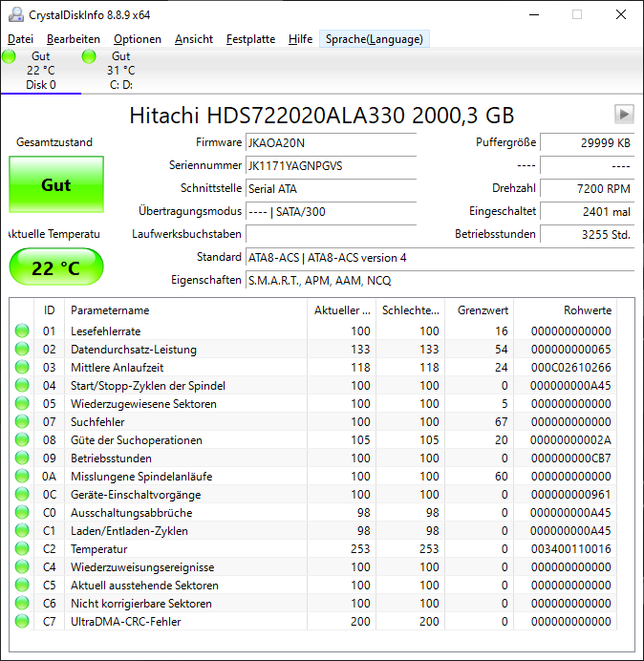Click the Eingeschaltet value 2401 mal
This screenshot has height=661, width=644.
tap(587, 212)
